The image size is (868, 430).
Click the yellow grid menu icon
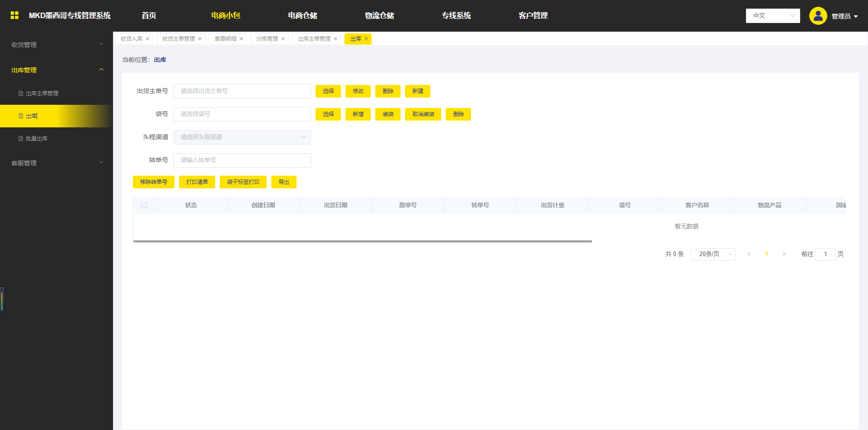click(x=14, y=15)
